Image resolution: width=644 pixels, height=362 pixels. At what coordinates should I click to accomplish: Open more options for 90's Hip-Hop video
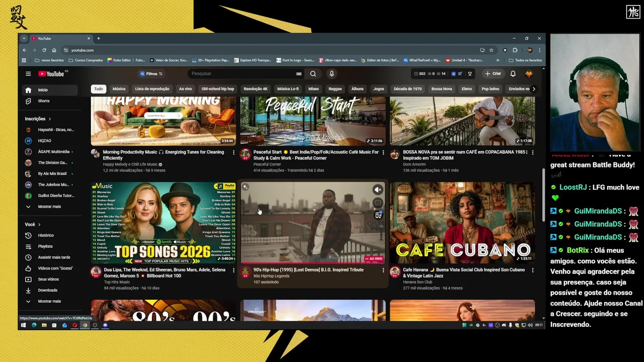(383, 270)
